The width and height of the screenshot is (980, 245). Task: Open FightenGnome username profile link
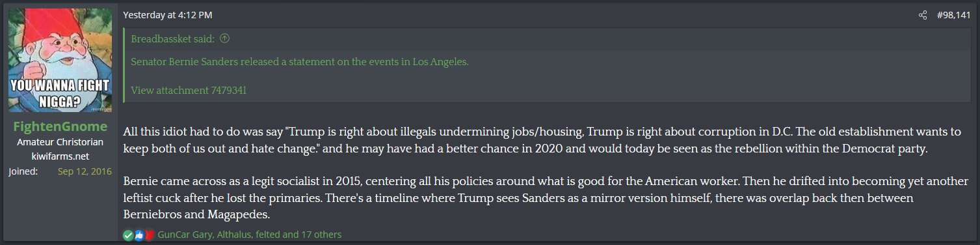click(x=60, y=128)
